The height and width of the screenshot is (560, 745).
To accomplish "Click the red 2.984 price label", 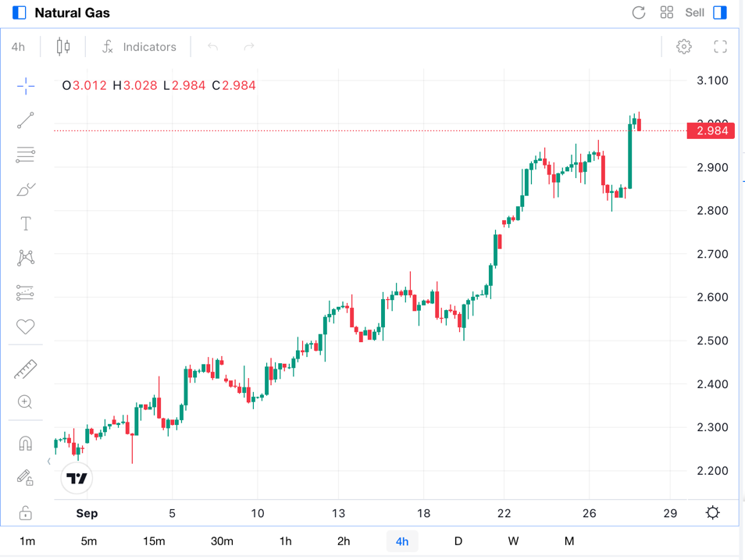I will pos(711,130).
